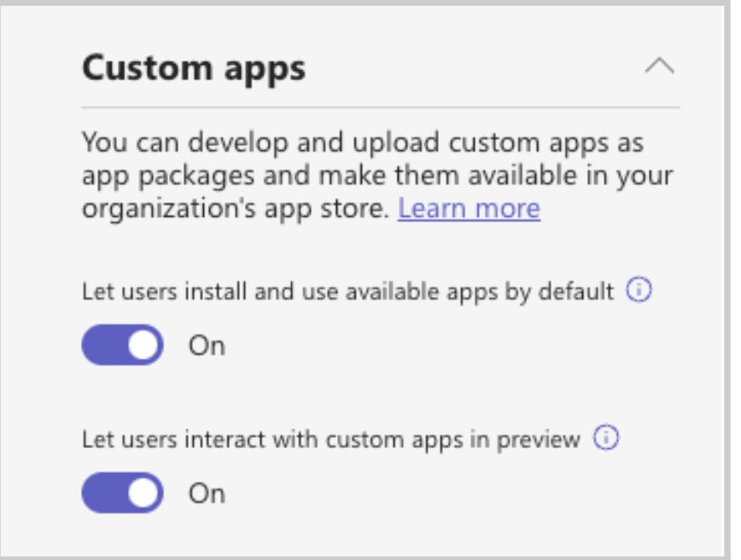Click 'custom apps in preview' text
Viewport: 741px width, 560px height.
(x=452, y=440)
